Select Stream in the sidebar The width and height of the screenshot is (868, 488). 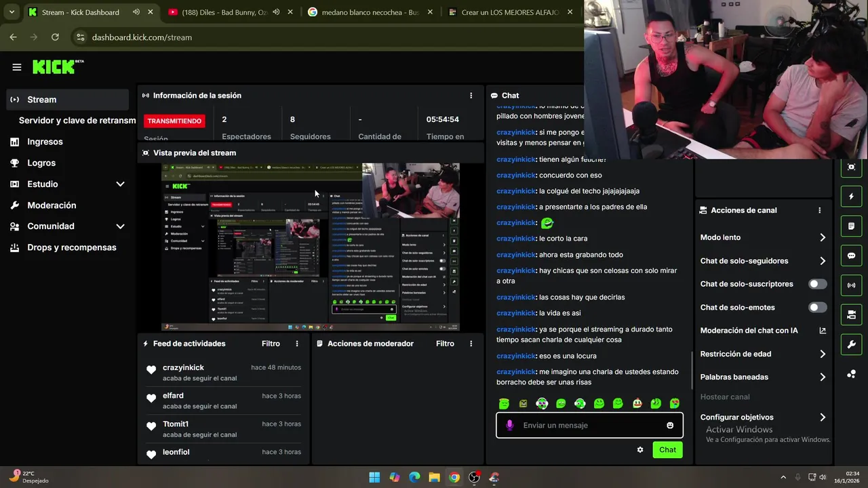click(68, 100)
